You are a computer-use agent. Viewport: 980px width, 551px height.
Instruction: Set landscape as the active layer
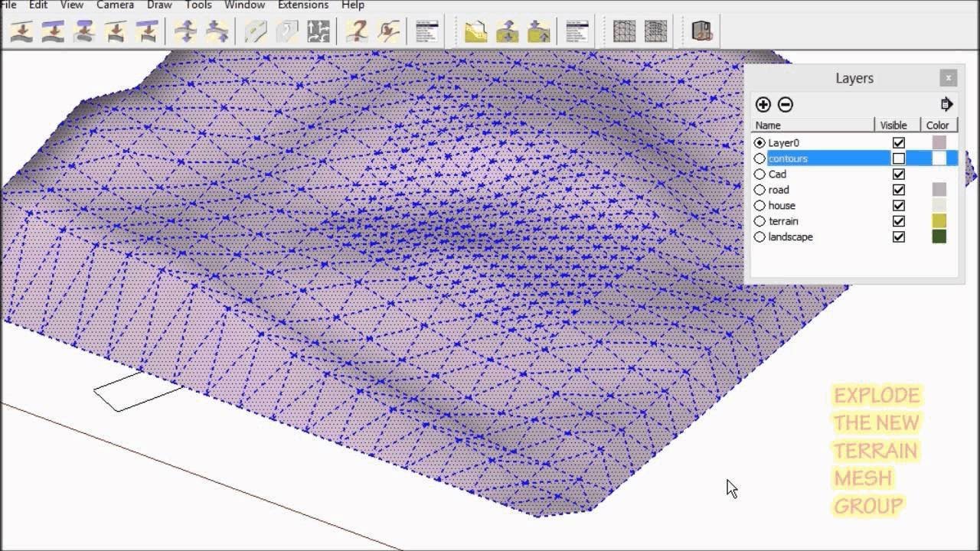[x=759, y=237]
